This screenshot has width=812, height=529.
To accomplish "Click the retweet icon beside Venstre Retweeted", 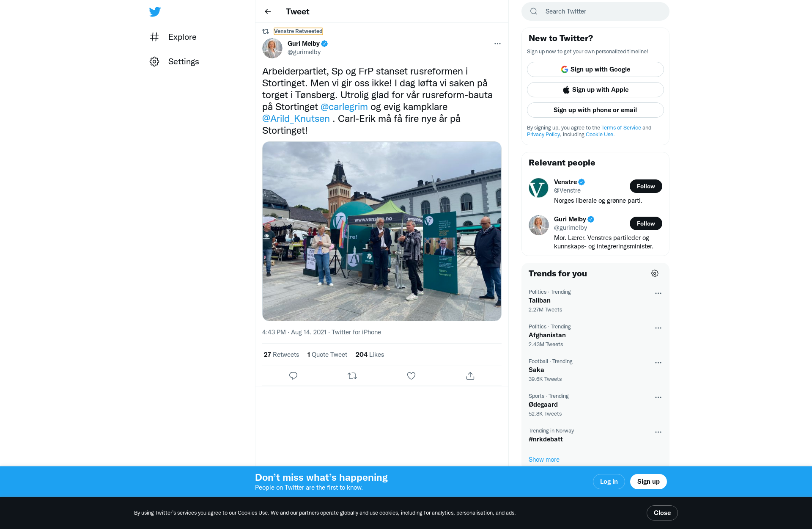I will click(x=266, y=31).
